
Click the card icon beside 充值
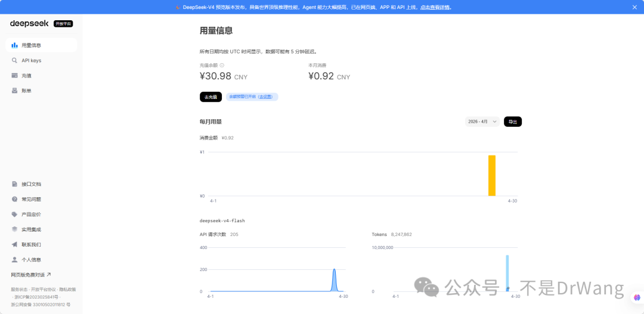14,76
